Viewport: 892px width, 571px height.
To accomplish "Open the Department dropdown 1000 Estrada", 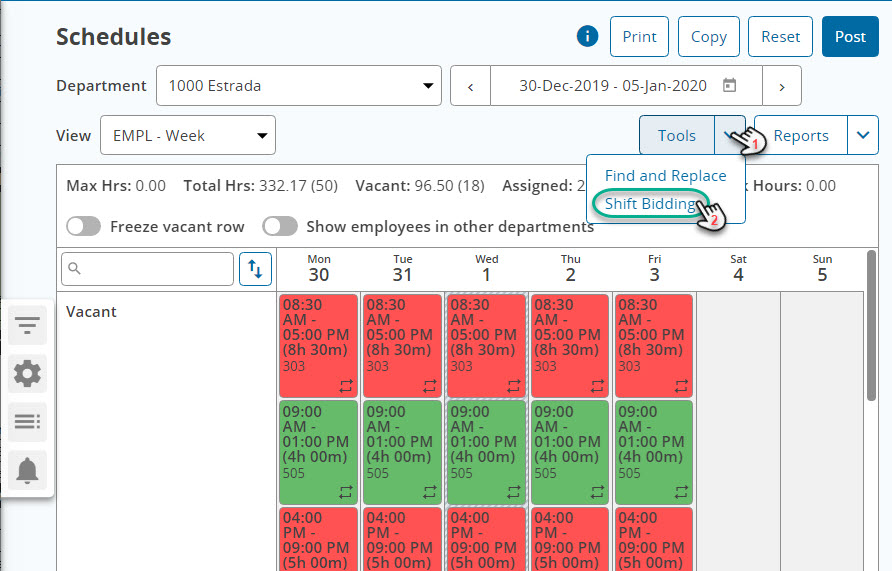I will (x=299, y=86).
